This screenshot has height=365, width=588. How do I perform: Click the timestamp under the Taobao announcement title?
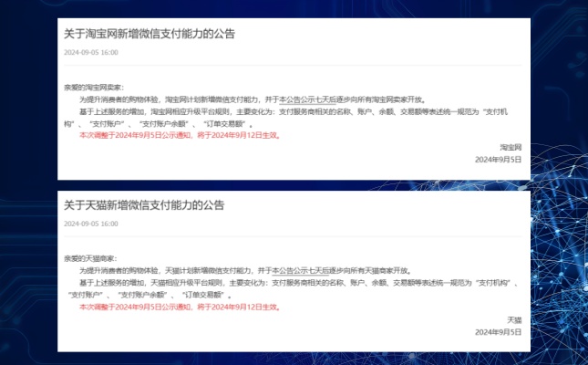[x=91, y=53]
